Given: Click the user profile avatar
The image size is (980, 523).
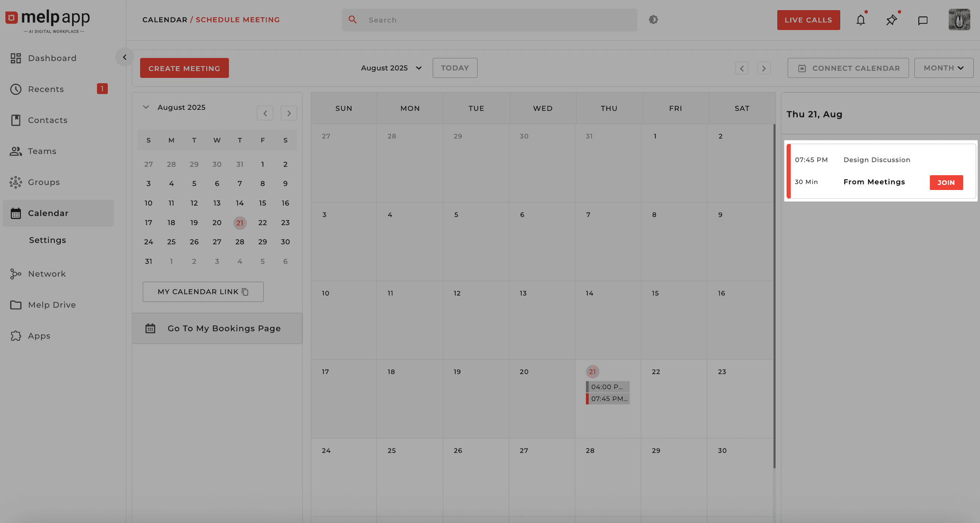Looking at the screenshot, I should [959, 20].
